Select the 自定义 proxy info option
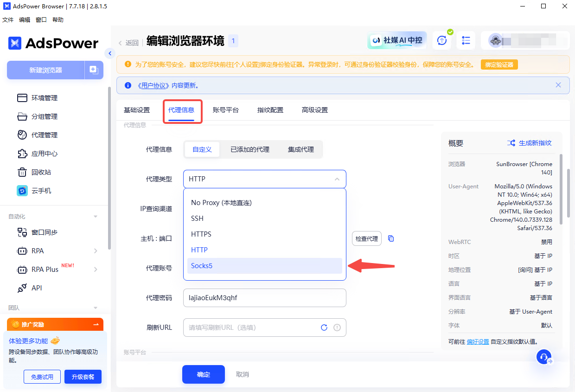The width and height of the screenshot is (575, 392). (202, 149)
